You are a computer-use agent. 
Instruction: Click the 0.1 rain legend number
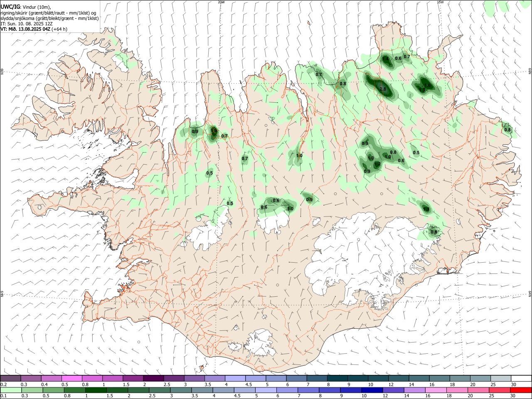[3, 396]
